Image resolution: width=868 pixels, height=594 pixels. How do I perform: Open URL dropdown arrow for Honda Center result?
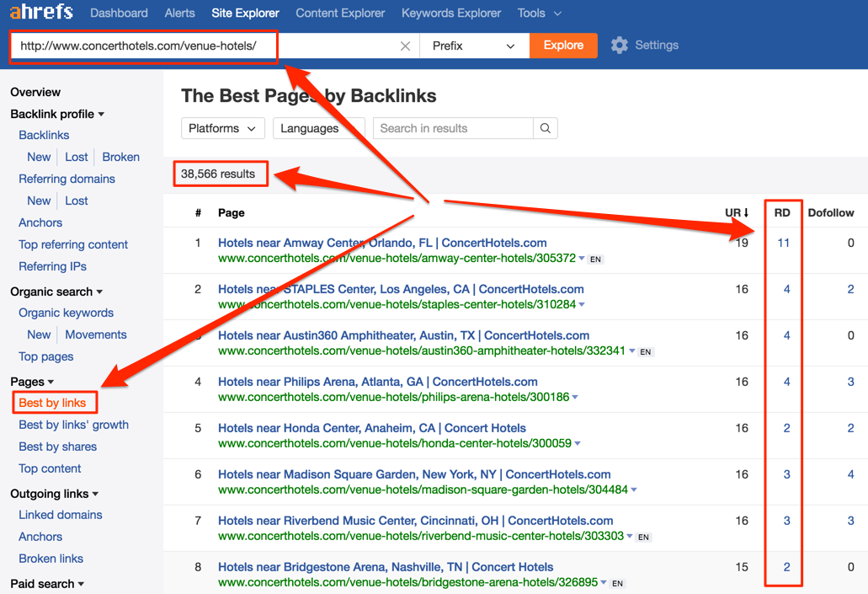[x=578, y=443]
